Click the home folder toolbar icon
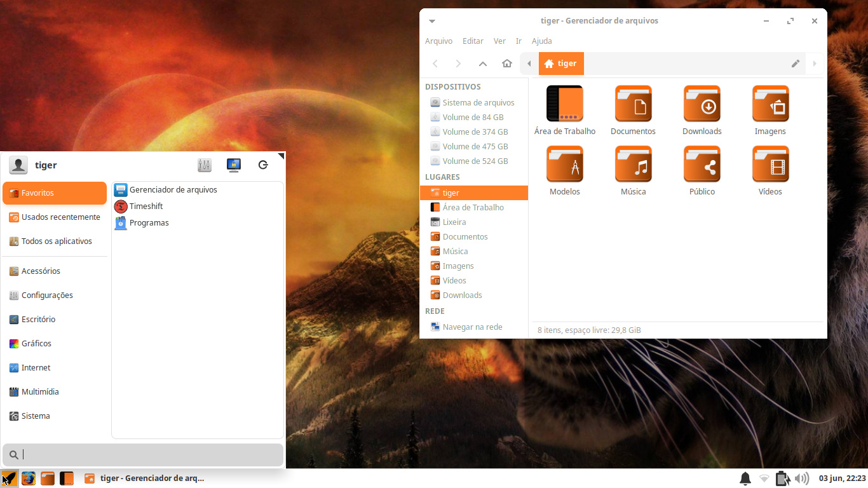 click(x=506, y=64)
